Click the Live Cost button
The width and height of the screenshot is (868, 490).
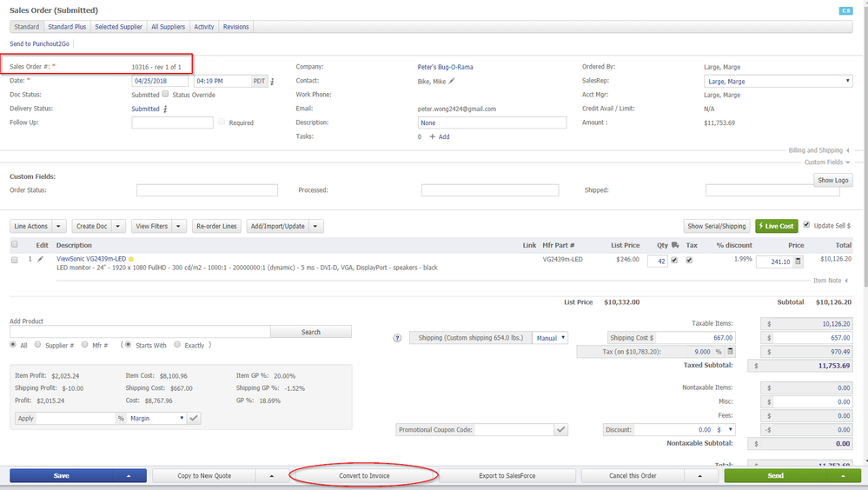tap(776, 226)
